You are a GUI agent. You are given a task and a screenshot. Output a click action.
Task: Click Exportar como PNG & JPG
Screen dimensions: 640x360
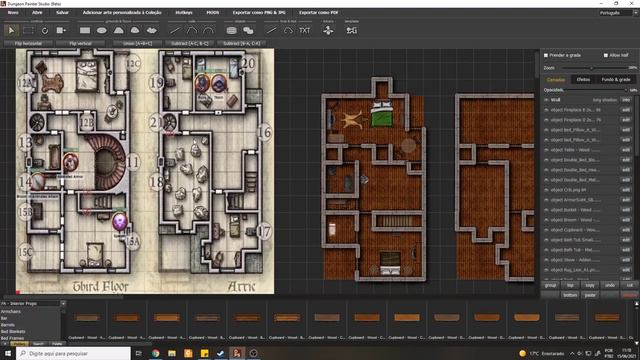259,13
